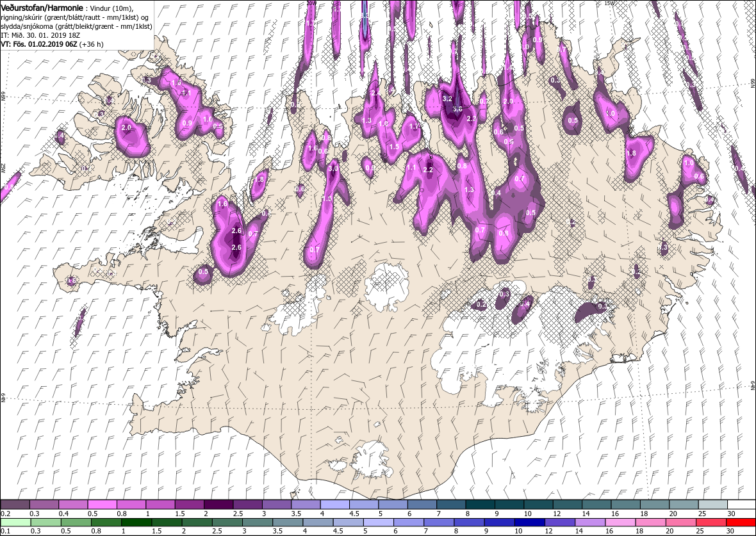Screen dimensions: 756x536
Task: Click the 'VT: Fös. 01.02.2019 06Z' valid time
Action: (39, 44)
